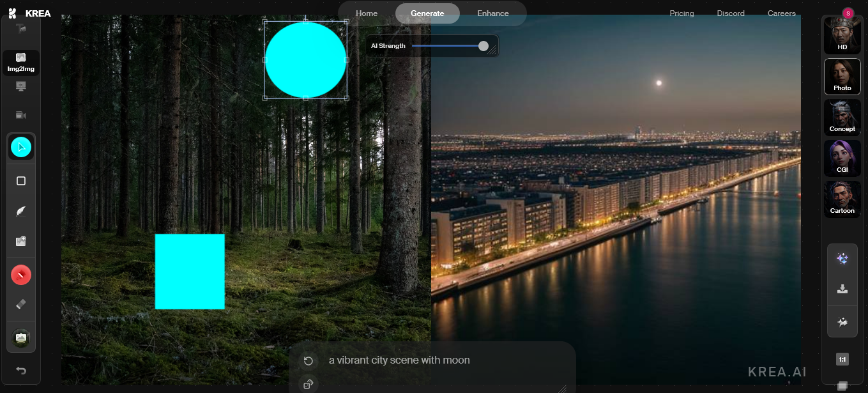
Task: Go to the Discord link
Action: click(x=731, y=13)
